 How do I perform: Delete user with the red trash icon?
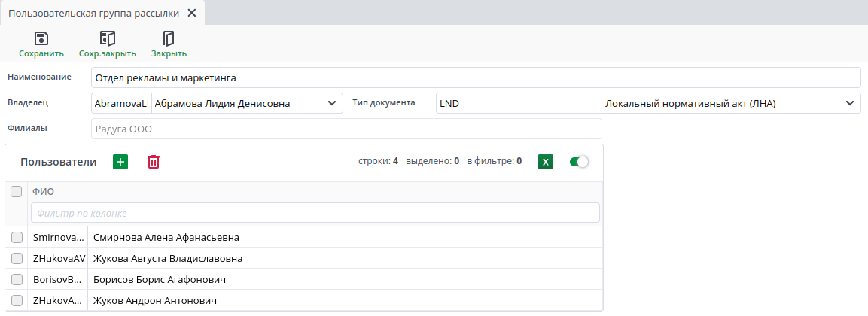[154, 162]
